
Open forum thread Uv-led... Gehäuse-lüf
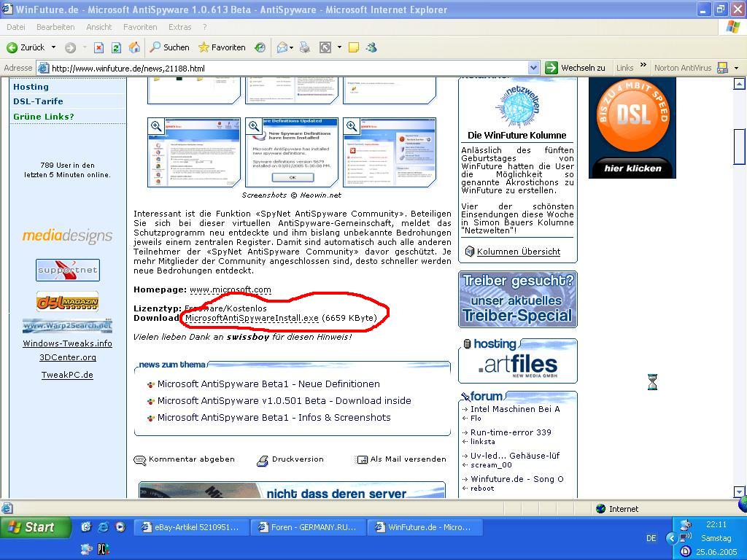pos(515,456)
